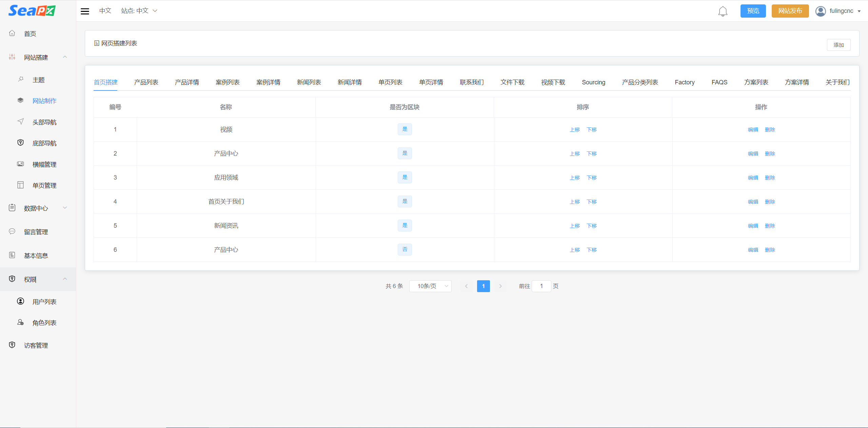Click the 是 tag in 视频 row

coord(405,129)
